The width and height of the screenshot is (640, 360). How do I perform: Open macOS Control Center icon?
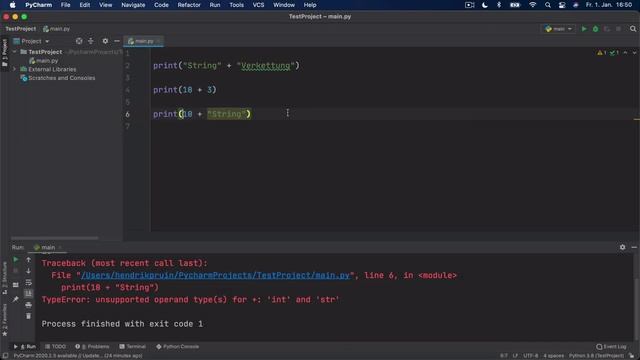562,5
